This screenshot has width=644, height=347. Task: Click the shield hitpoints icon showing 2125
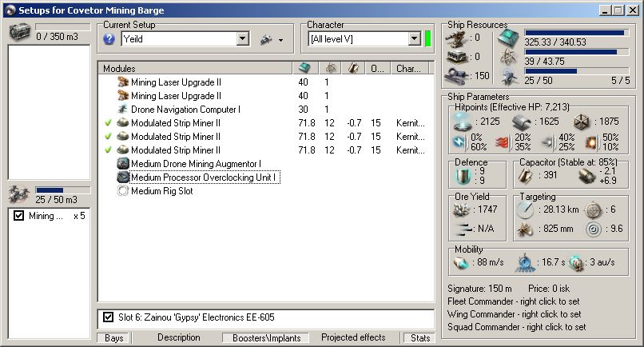(462, 122)
